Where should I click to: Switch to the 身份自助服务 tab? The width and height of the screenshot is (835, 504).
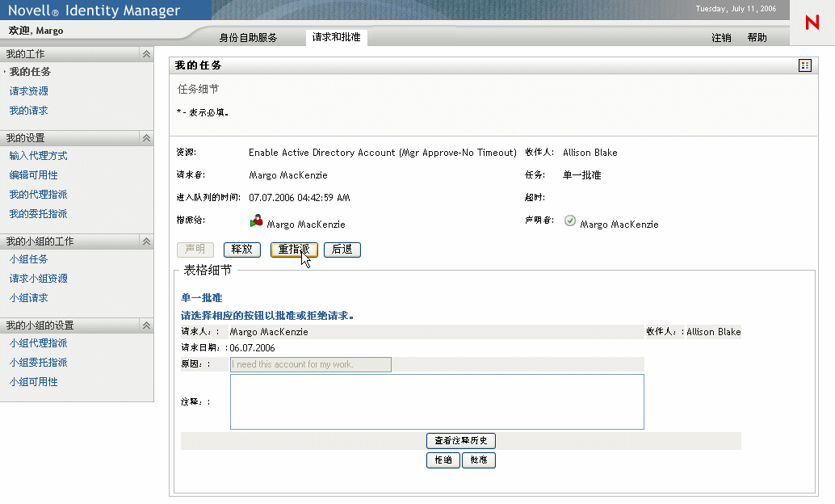pos(248,38)
